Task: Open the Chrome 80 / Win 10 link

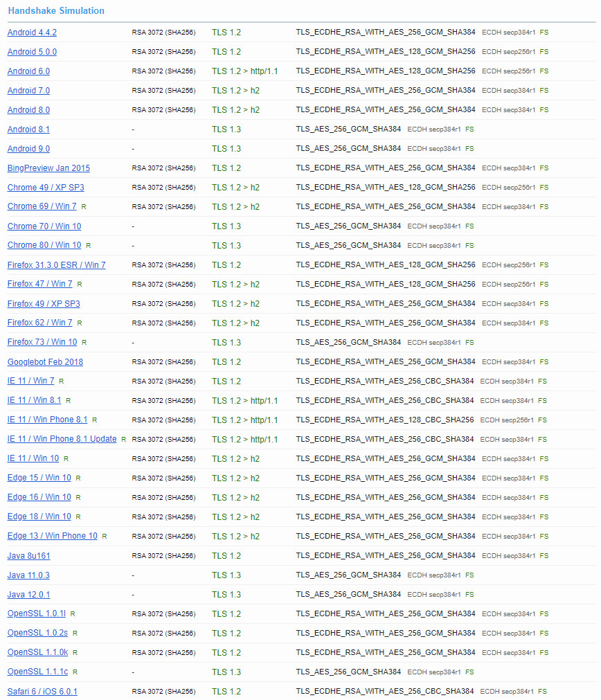Action: pyautogui.click(x=44, y=246)
